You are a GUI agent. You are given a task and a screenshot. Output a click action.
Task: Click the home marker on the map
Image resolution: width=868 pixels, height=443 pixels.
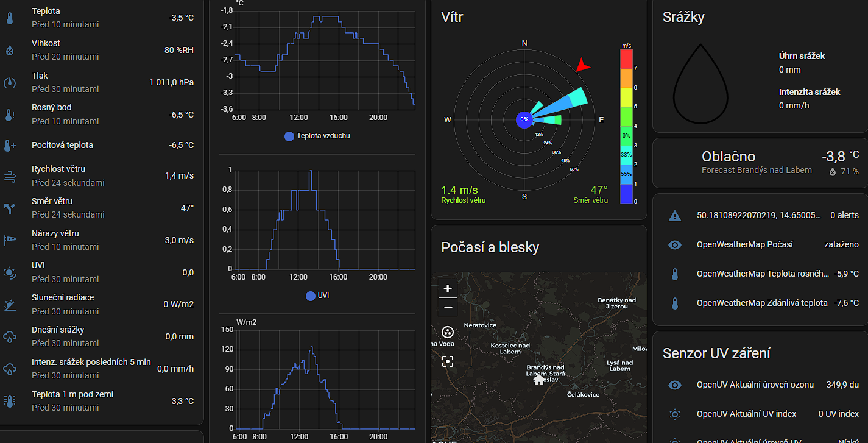click(x=538, y=379)
